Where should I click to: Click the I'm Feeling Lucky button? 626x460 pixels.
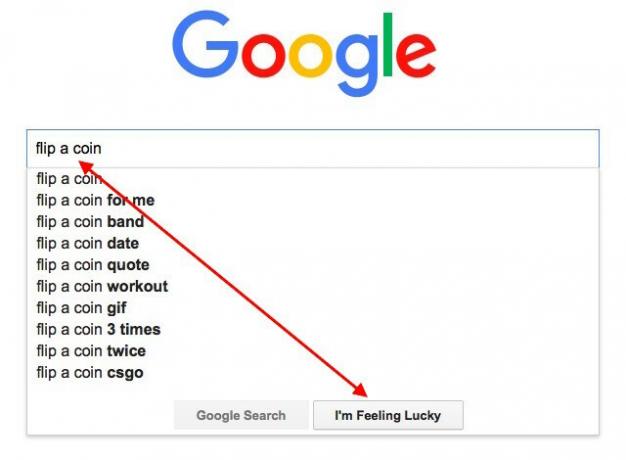pyautogui.click(x=388, y=415)
